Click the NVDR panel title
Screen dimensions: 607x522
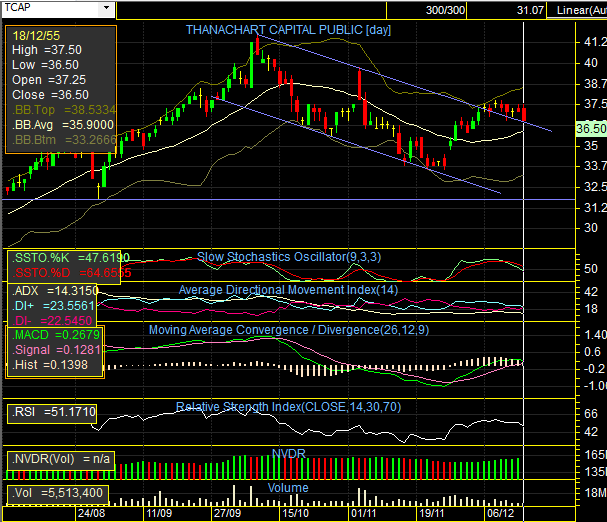coord(289,453)
